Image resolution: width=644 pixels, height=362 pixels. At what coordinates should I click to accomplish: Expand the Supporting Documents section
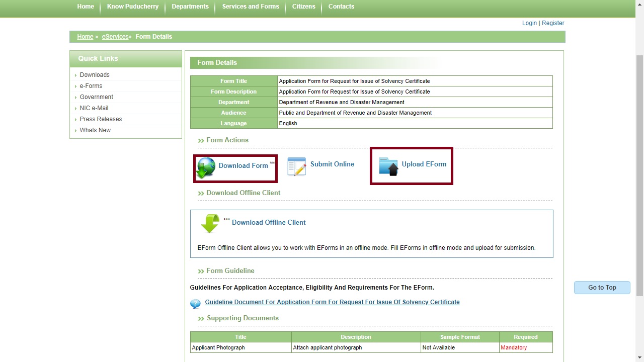(x=243, y=318)
